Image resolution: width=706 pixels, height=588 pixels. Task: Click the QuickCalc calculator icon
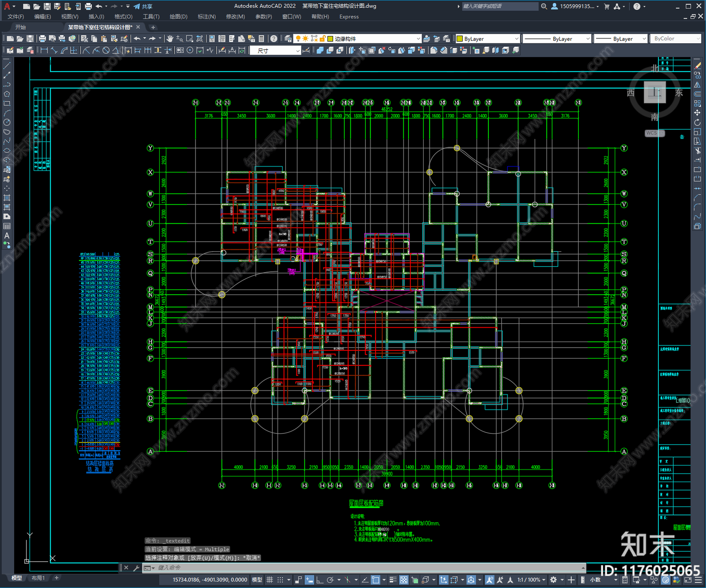pyautogui.click(x=262, y=39)
